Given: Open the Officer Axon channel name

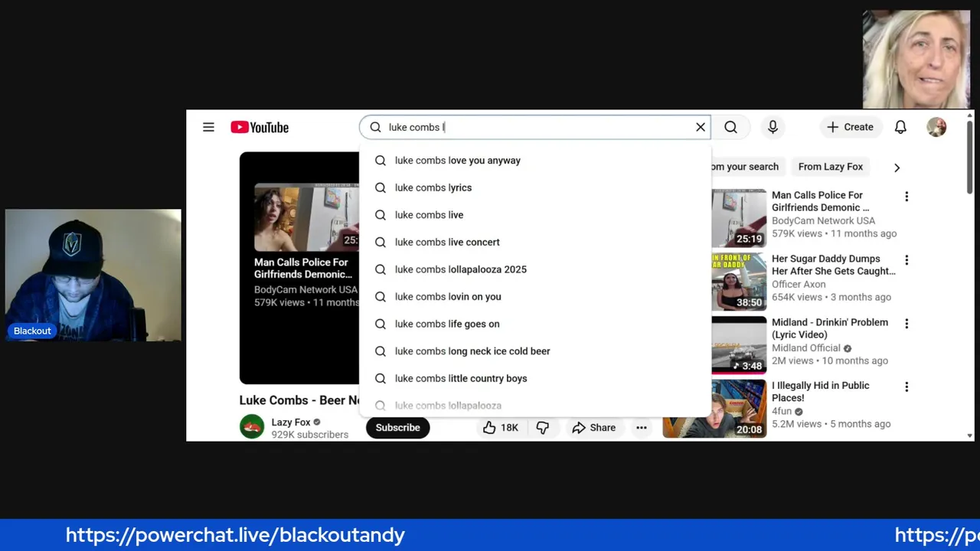Looking at the screenshot, I should coord(799,284).
